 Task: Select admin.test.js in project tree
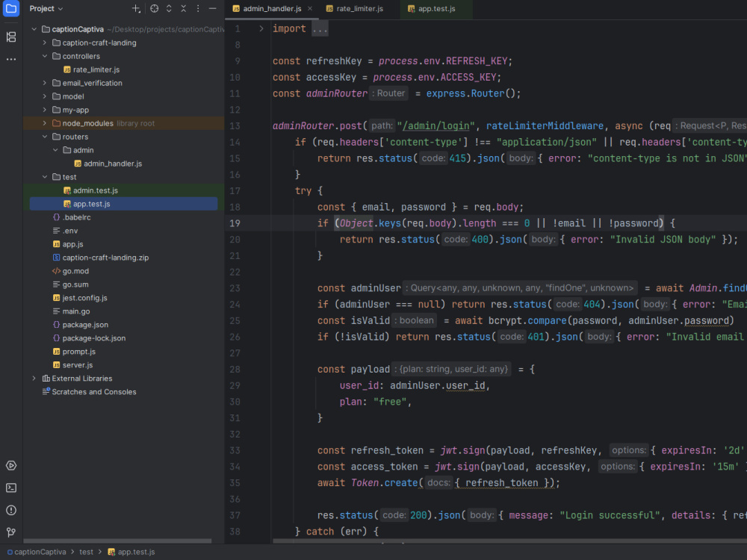(96, 190)
